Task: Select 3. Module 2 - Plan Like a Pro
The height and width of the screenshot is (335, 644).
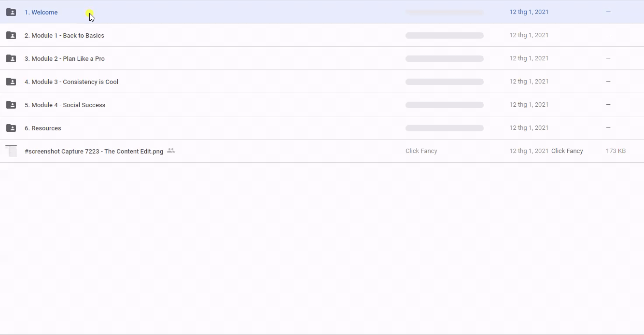Action: [x=65, y=59]
